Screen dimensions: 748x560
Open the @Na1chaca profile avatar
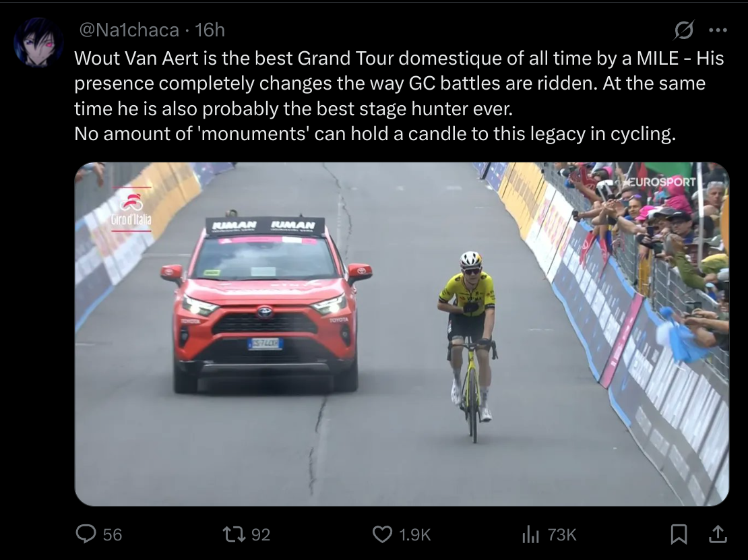click(39, 42)
